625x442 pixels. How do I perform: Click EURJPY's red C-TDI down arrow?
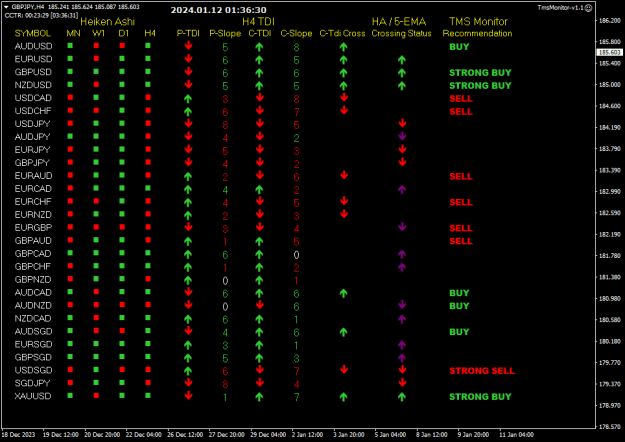260,149
